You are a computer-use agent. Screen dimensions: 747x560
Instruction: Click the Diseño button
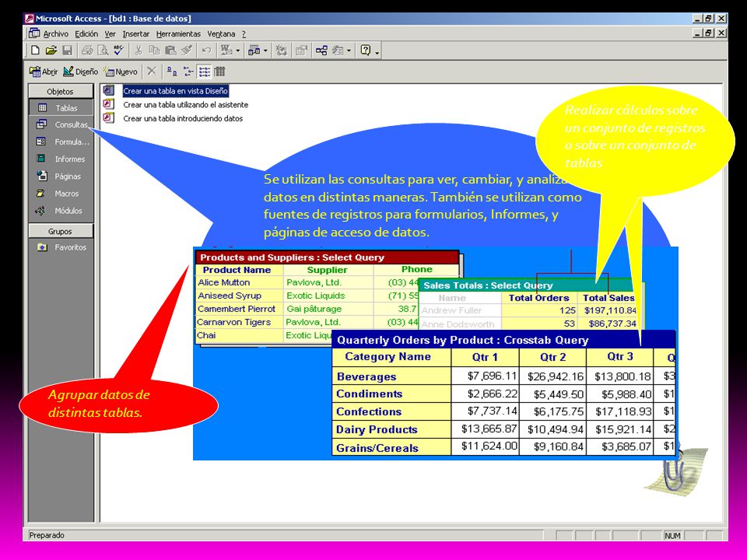[80, 72]
